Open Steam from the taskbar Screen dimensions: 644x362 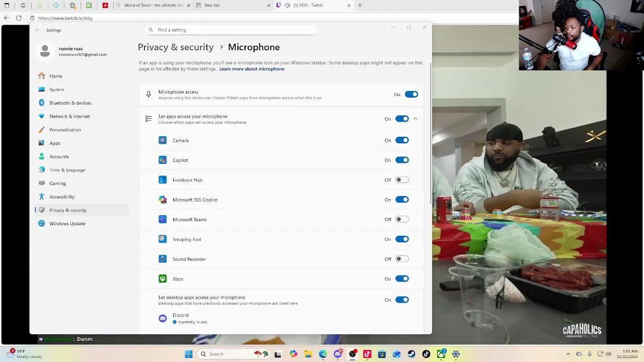[412, 354]
